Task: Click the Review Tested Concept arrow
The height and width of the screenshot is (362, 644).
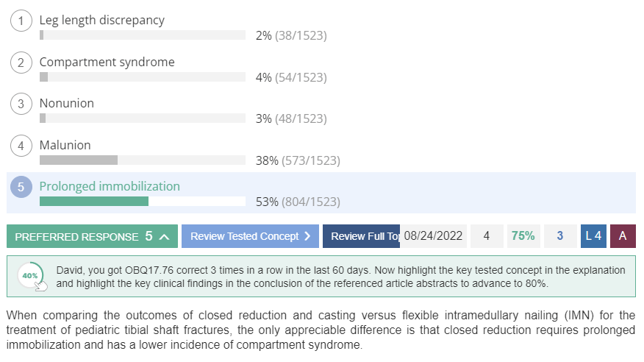Action: (x=307, y=236)
